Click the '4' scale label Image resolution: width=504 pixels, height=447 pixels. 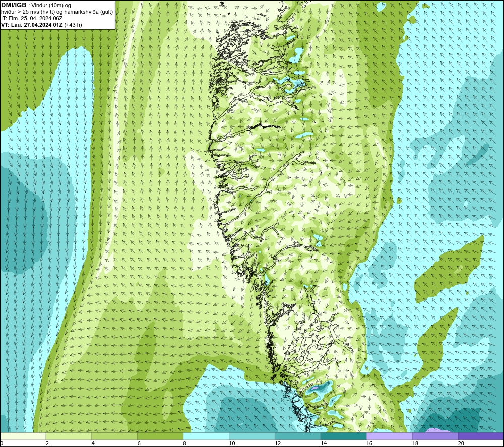tap(93, 443)
